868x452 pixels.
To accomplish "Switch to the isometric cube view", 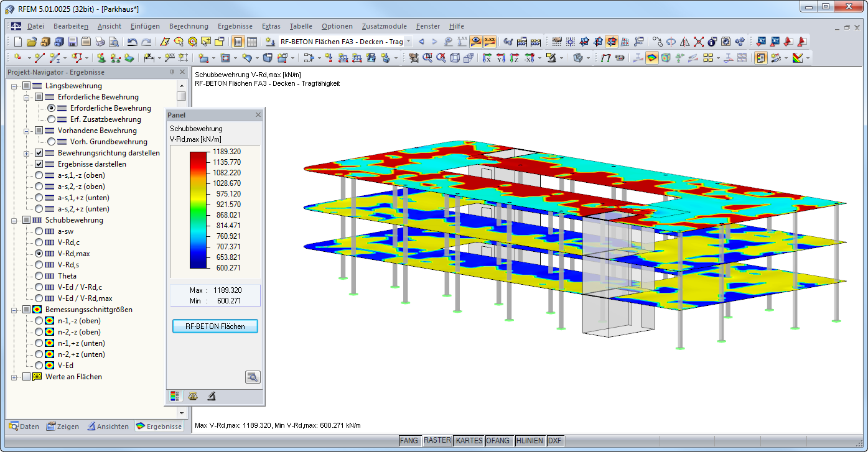I will pos(455,58).
